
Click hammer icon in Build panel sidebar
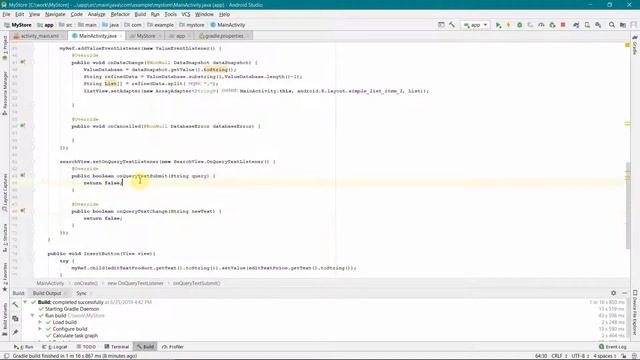pyautogui.click(x=16, y=305)
